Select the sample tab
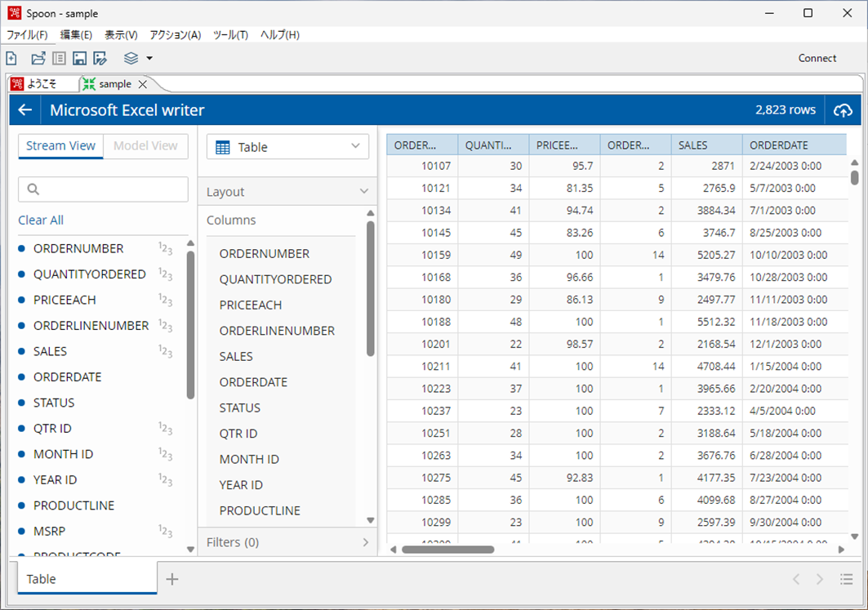 click(115, 84)
